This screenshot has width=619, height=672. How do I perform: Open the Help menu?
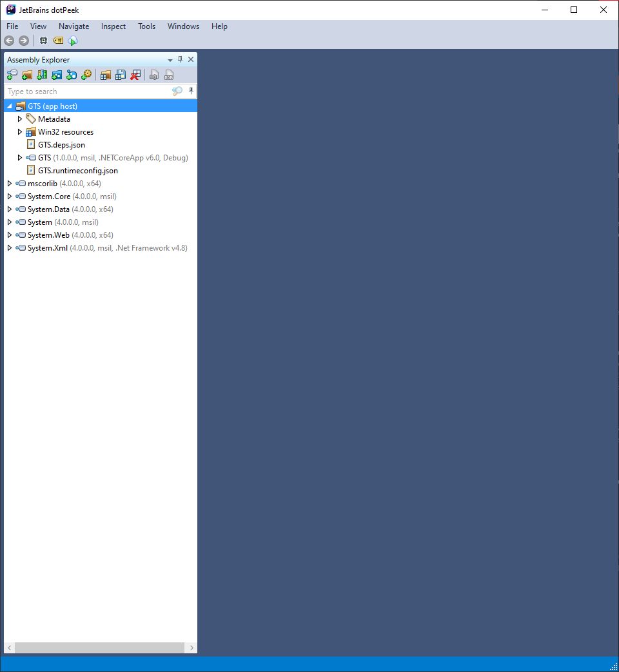[219, 26]
